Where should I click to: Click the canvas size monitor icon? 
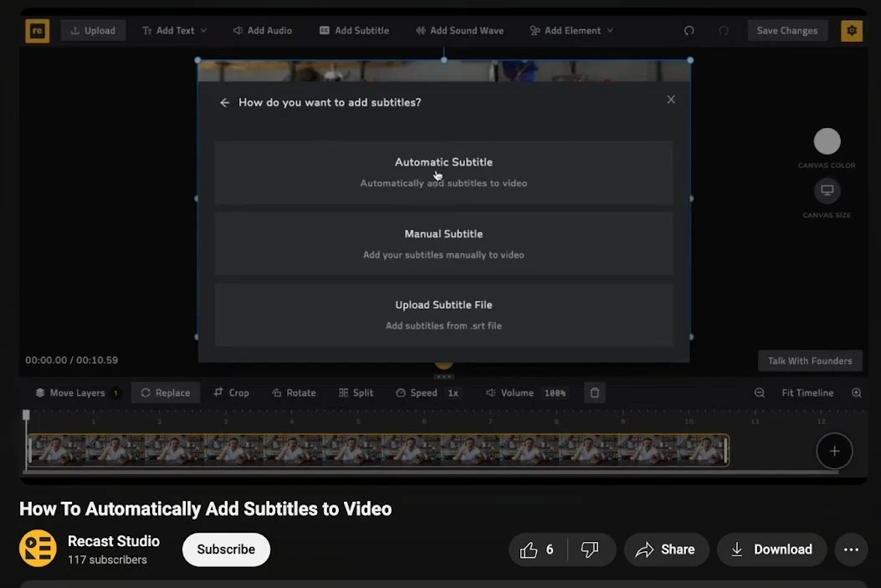827,191
